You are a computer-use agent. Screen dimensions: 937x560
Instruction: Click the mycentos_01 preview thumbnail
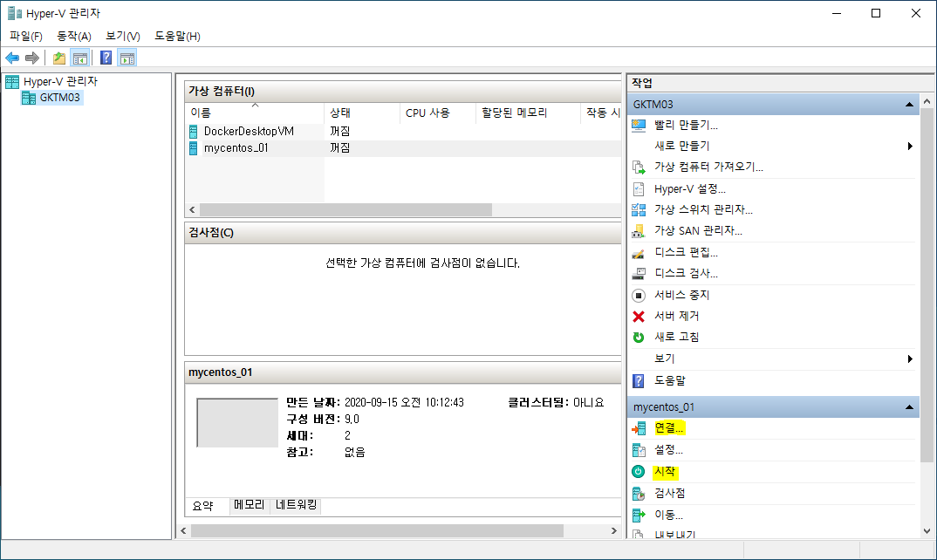237,422
